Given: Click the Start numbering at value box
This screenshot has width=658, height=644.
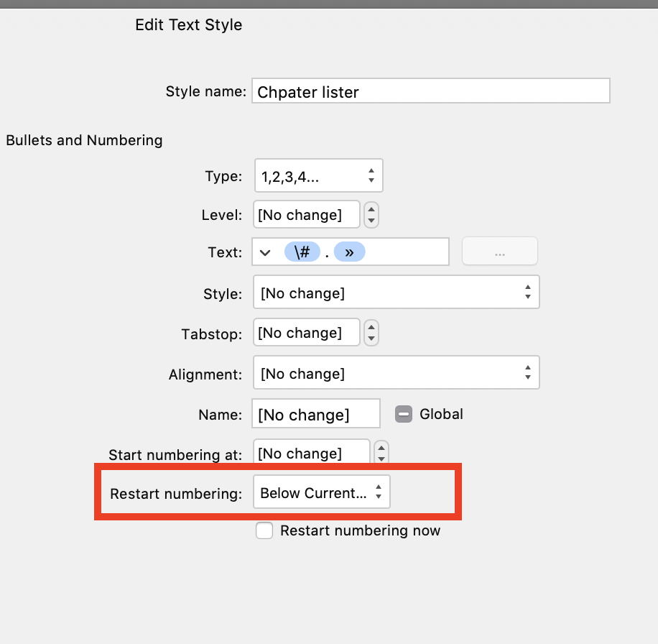Looking at the screenshot, I should [311, 453].
